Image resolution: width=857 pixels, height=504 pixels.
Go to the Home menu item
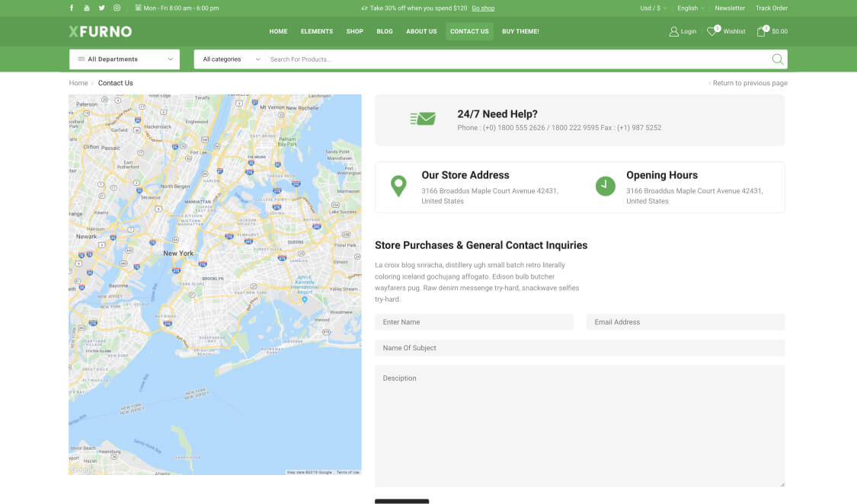pyautogui.click(x=278, y=32)
